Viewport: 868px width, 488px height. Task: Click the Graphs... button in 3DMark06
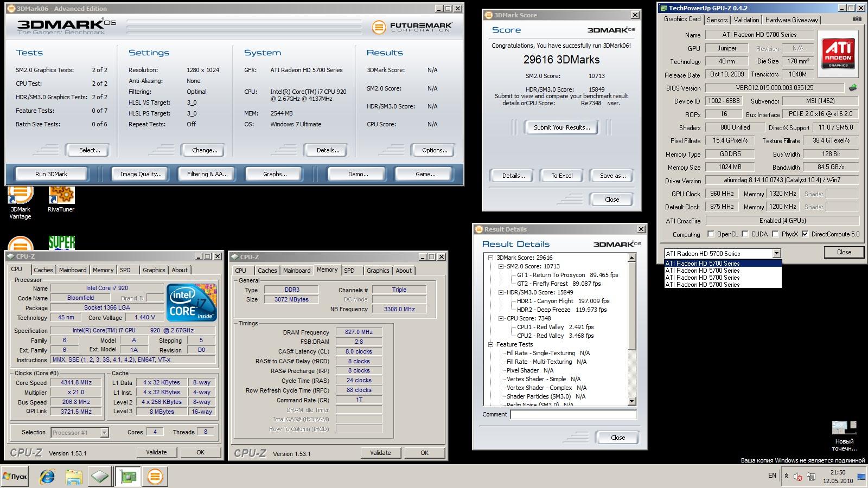pyautogui.click(x=275, y=174)
